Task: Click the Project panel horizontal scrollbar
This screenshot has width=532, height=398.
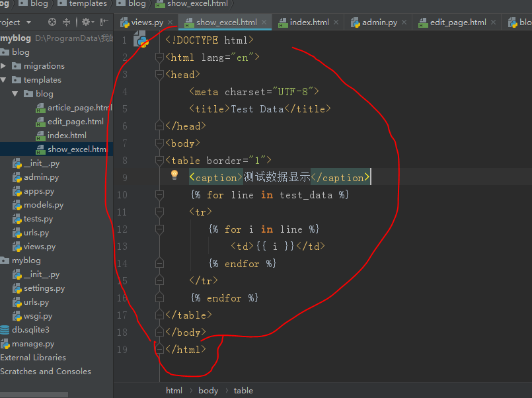Action: pyautogui.click(x=34, y=395)
